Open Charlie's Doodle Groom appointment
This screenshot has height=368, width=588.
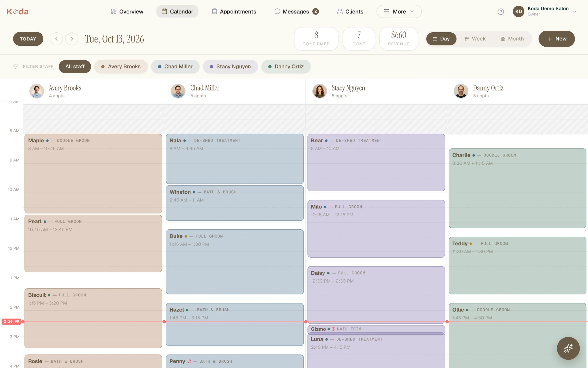(x=517, y=188)
